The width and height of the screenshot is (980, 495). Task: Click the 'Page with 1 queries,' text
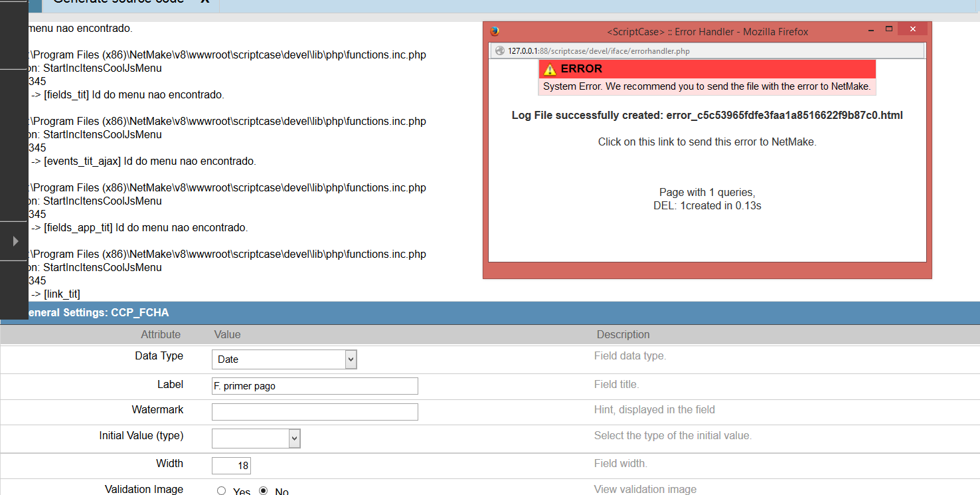click(x=707, y=193)
